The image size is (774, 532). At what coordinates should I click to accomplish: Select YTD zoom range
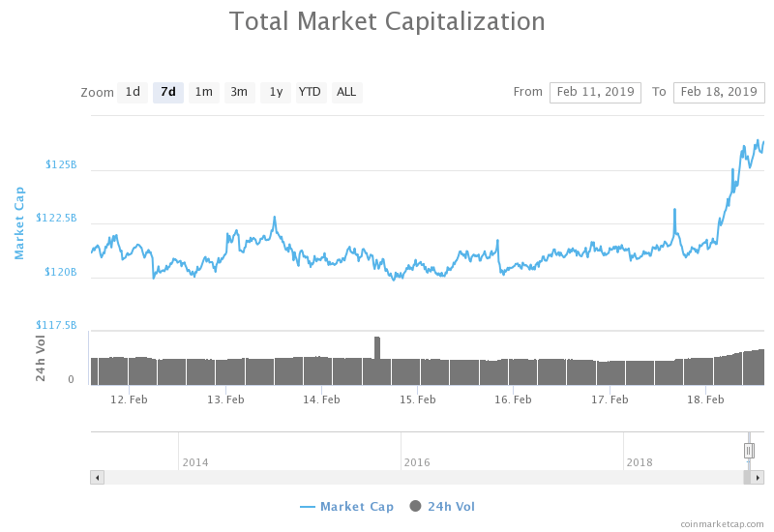[x=310, y=93]
